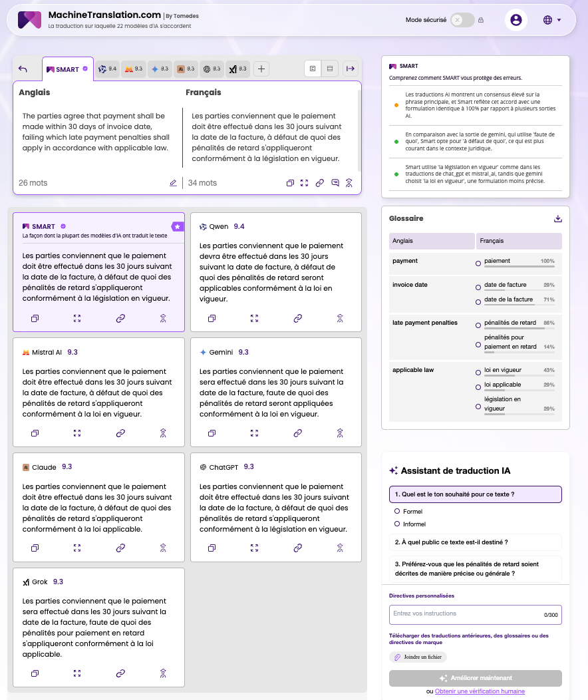
Task: Copy the SMART translation in the top panel
Action: coord(290,183)
